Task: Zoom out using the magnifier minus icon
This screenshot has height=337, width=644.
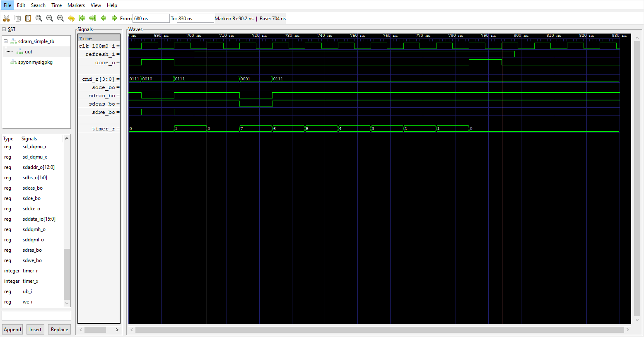Action: tap(60, 18)
